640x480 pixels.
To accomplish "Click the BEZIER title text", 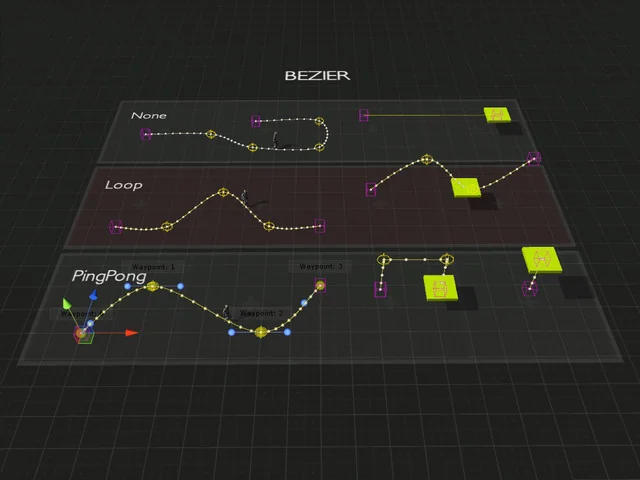I will [x=317, y=75].
